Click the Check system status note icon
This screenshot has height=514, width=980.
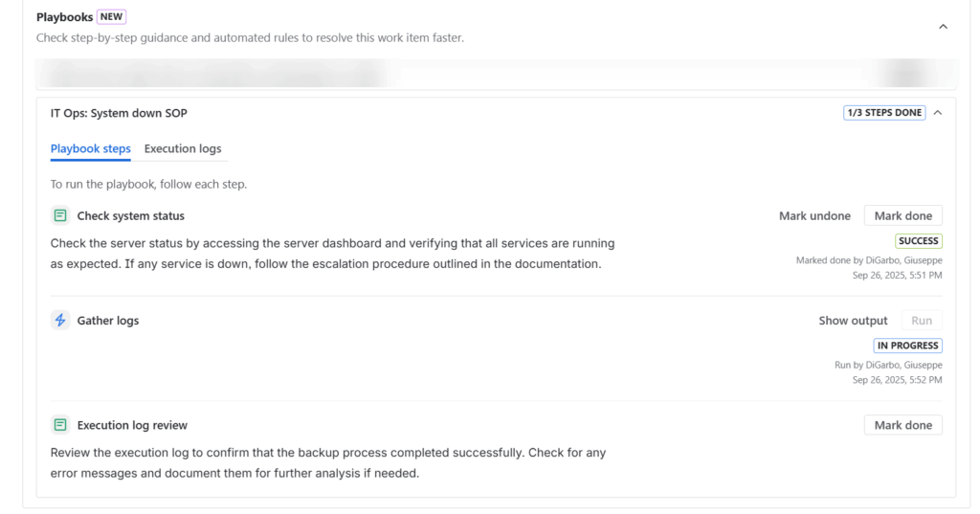click(60, 215)
